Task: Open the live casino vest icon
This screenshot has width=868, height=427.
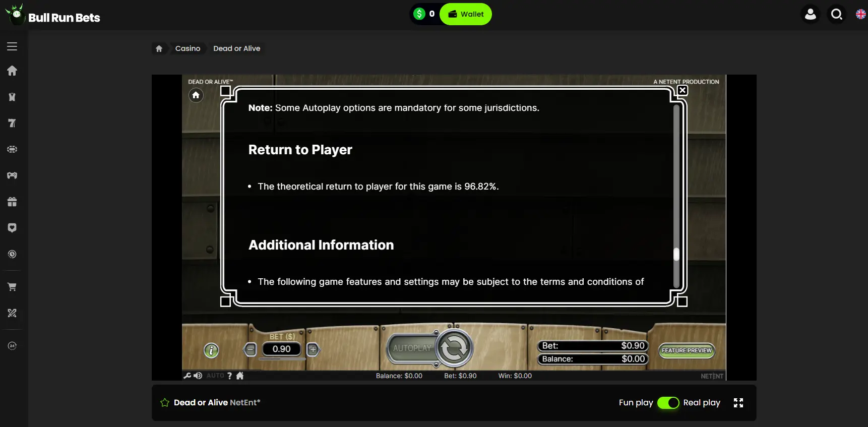Action: [x=12, y=97]
